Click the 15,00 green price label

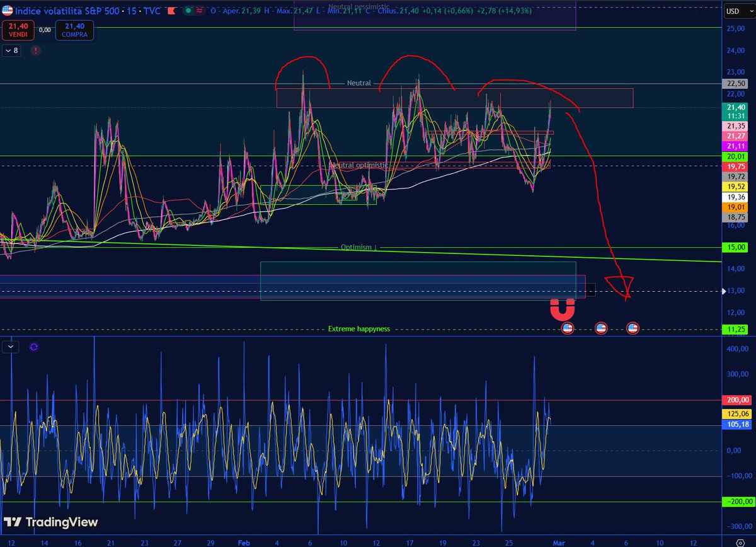click(735, 248)
